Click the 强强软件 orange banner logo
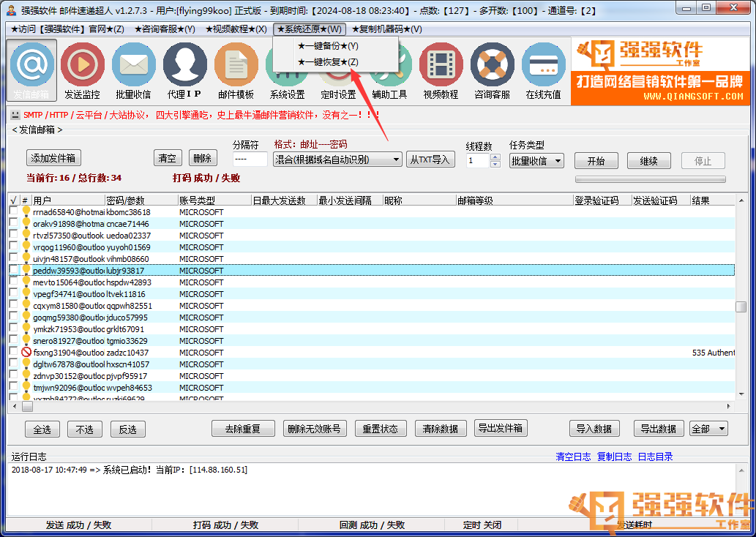Image resolution: width=756 pixels, height=537 pixels. point(661,72)
